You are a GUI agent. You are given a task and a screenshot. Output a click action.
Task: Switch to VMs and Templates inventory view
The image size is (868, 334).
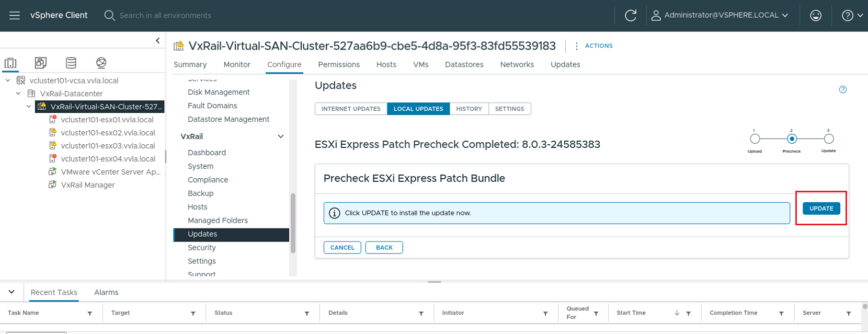click(x=41, y=63)
